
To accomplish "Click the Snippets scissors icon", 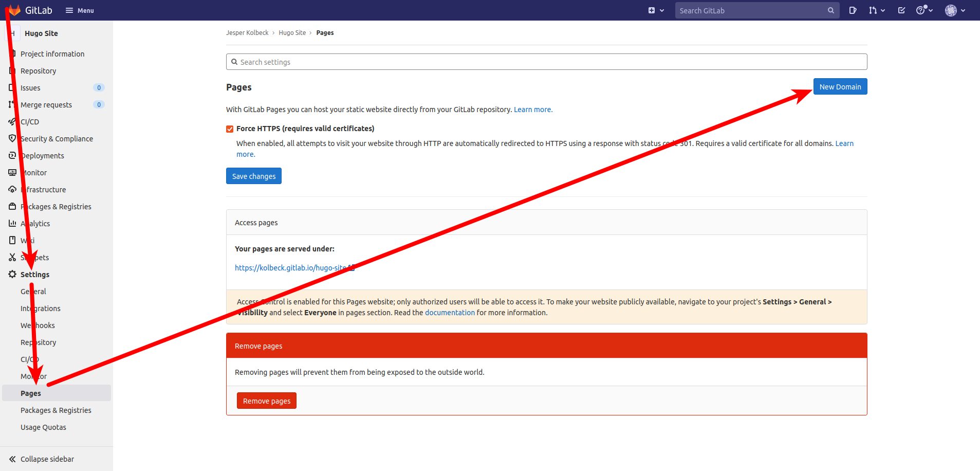I will click(12, 258).
